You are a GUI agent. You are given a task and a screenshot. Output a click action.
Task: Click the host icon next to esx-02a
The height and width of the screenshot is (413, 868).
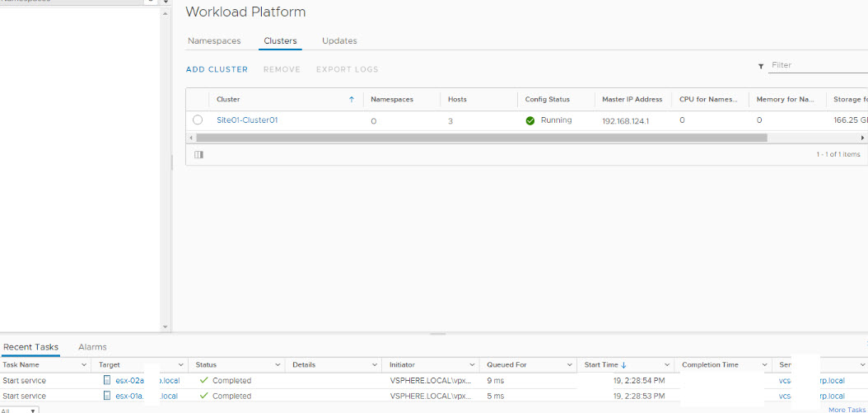point(107,381)
